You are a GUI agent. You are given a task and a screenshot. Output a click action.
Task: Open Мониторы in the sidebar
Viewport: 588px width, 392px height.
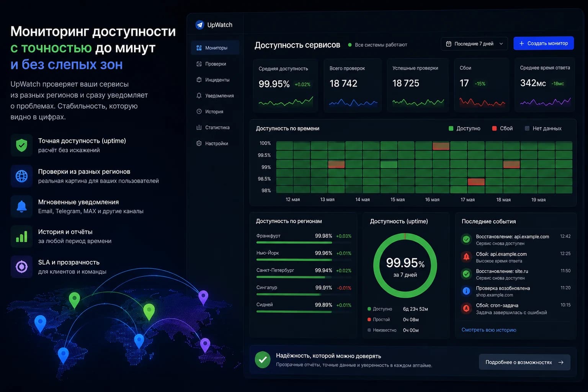click(215, 48)
